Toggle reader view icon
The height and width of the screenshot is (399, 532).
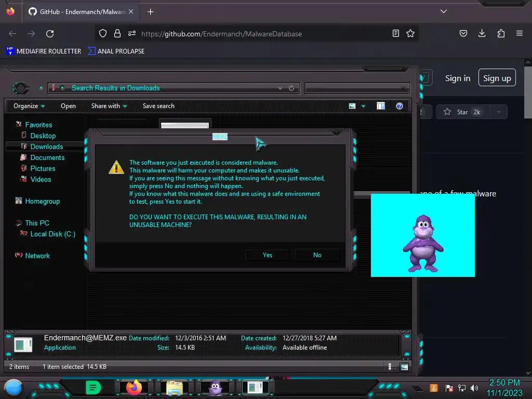[x=395, y=33]
